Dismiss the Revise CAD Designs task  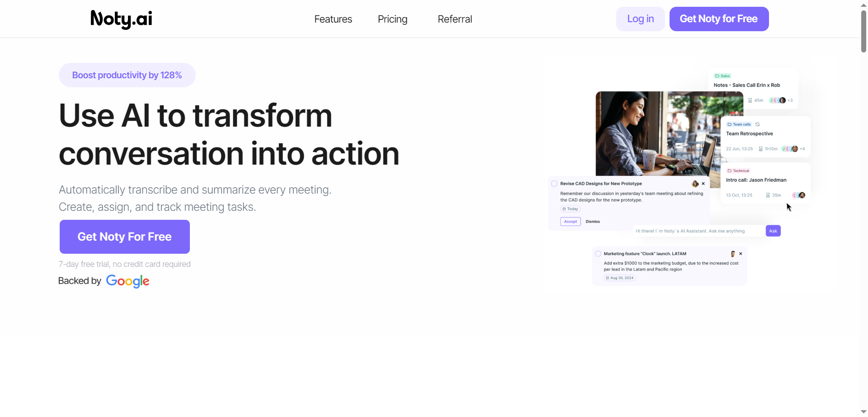[593, 222]
